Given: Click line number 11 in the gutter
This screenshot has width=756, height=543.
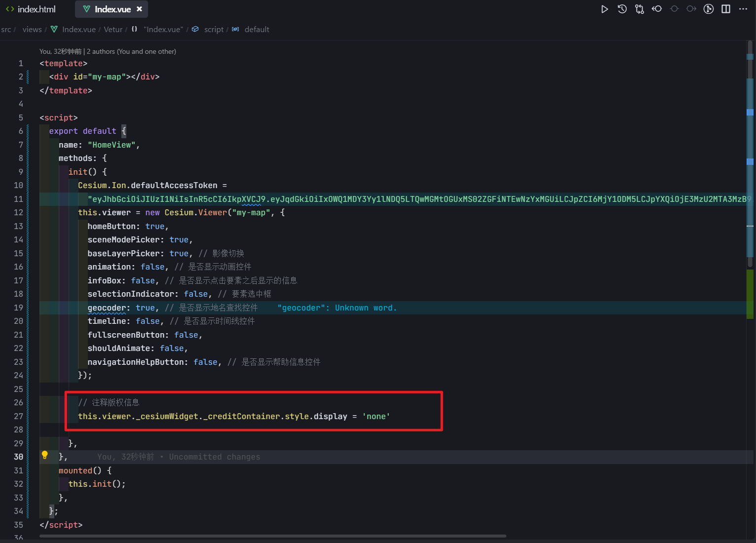Looking at the screenshot, I should click(18, 199).
